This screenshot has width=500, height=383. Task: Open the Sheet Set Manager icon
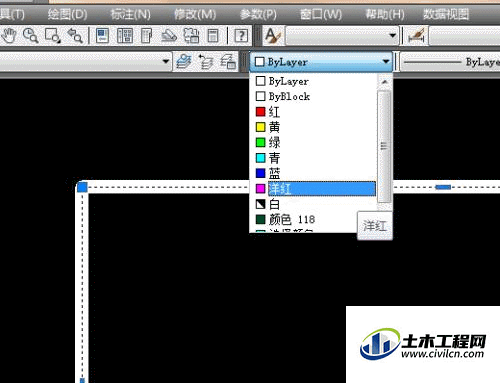point(169,35)
